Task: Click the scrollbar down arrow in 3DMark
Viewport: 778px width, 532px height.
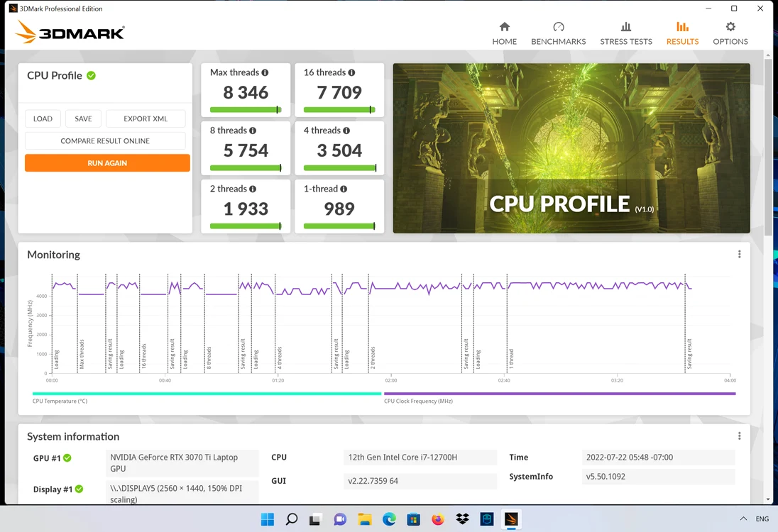Action: click(768, 499)
